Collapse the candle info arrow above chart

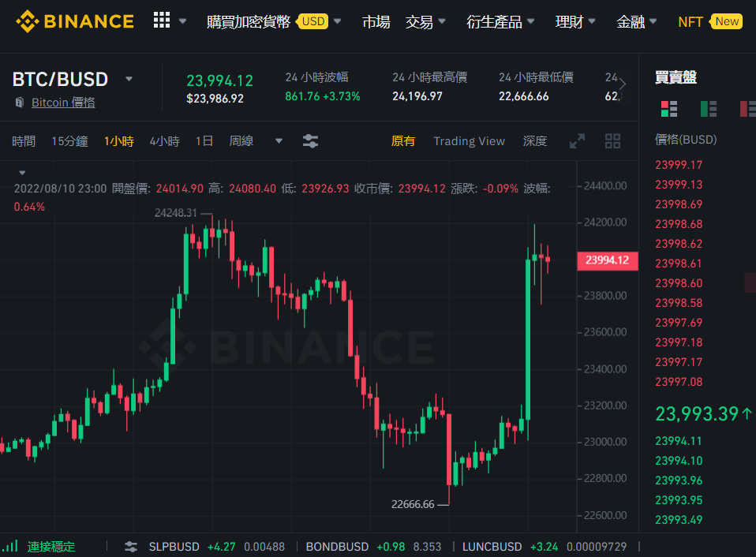[x=22, y=173]
